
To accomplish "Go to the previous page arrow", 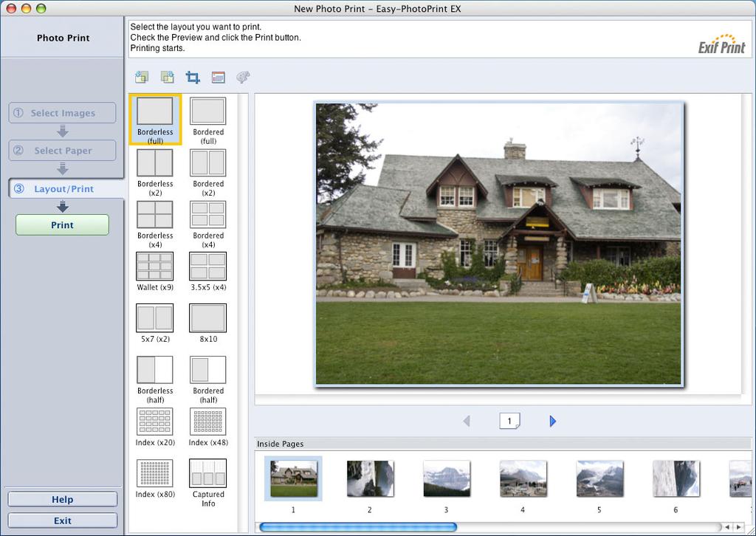I will click(x=467, y=422).
